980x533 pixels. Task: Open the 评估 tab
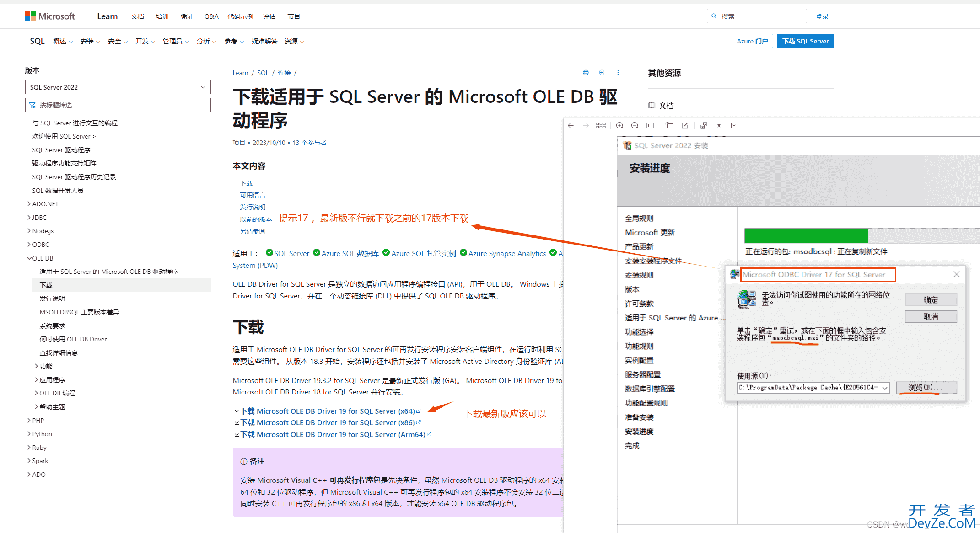[x=269, y=17]
